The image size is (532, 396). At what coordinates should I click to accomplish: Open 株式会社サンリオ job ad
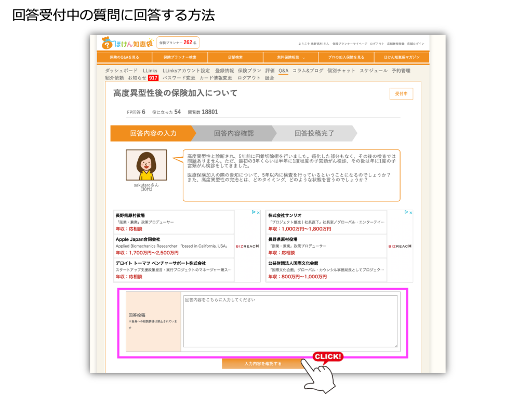pyautogui.click(x=326, y=222)
